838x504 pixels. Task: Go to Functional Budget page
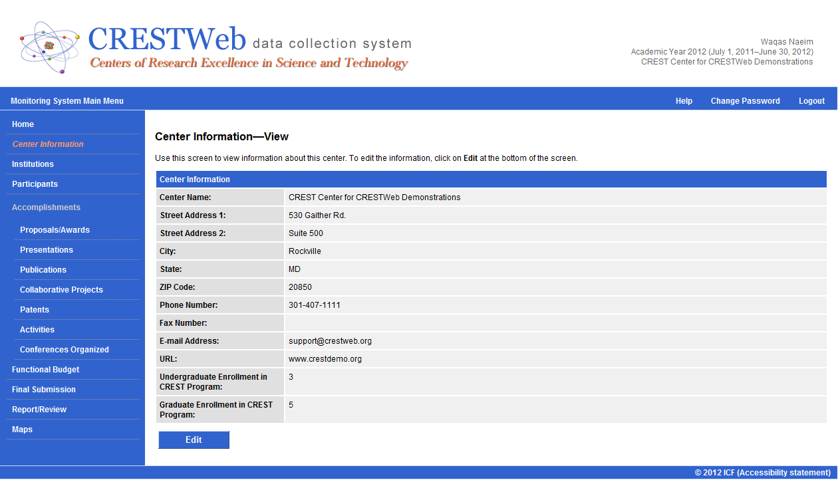coord(45,370)
